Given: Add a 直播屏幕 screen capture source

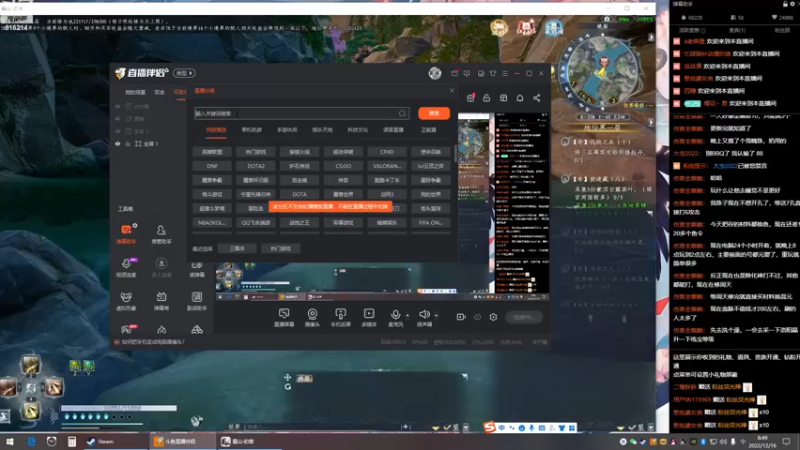Looking at the screenshot, I should point(284,317).
